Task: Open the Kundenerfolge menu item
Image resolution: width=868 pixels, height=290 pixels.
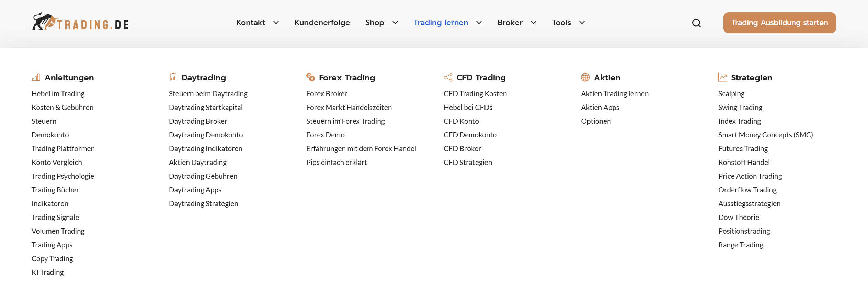Action: (x=322, y=23)
